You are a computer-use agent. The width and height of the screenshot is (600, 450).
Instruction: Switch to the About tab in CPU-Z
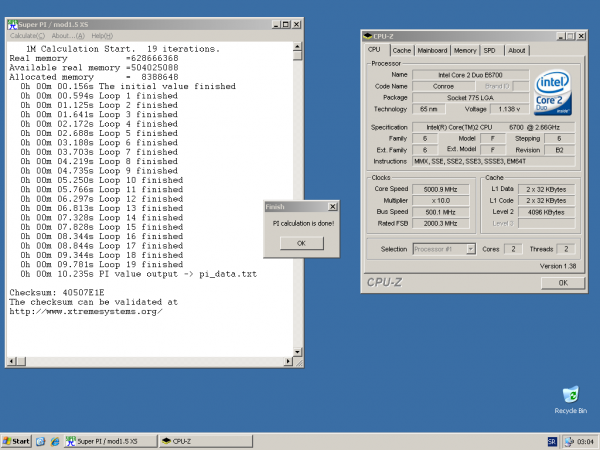coord(517,51)
